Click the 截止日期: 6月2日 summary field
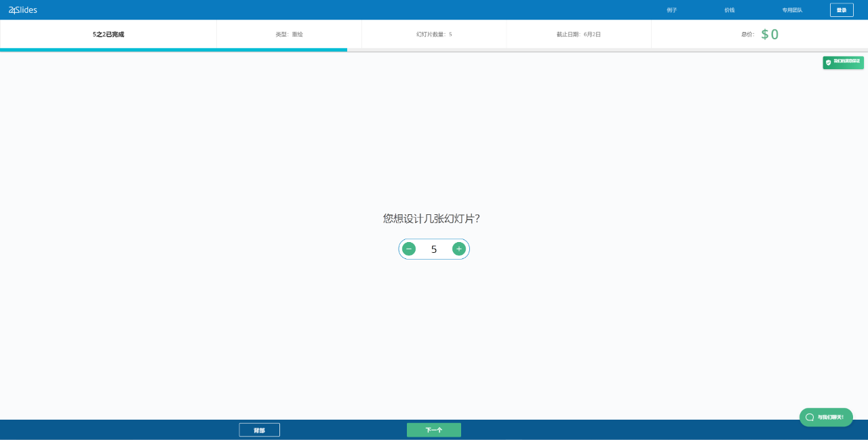Viewport: 868px width, 440px height. (579, 34)
